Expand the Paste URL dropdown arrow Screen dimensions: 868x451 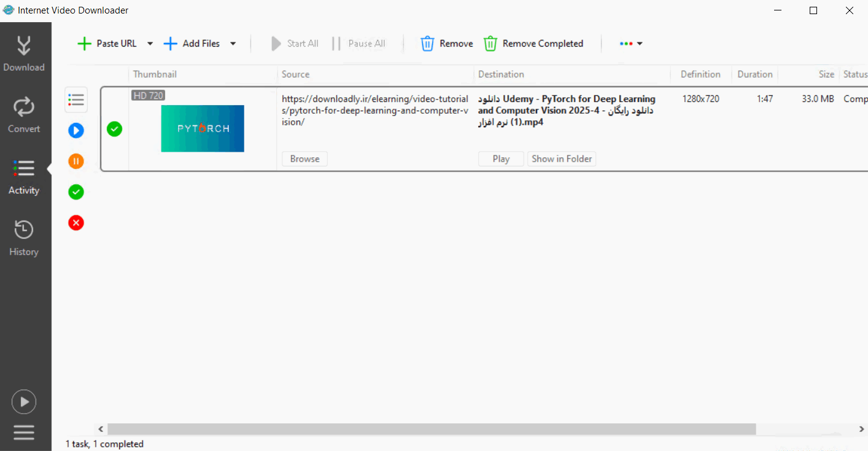(x=150, y=44)
